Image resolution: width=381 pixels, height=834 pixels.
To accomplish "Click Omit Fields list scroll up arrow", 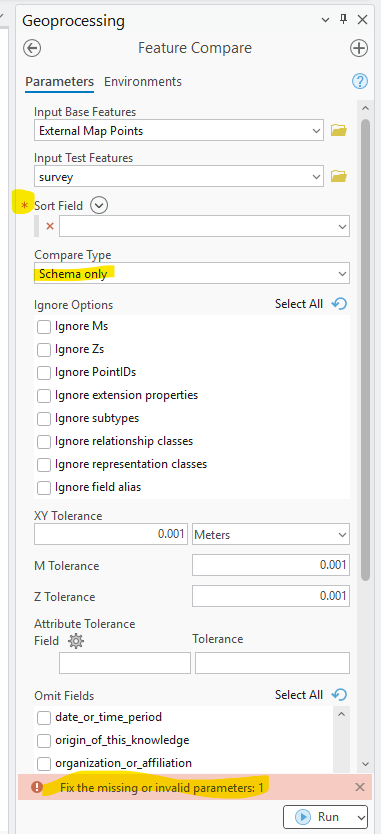I will (342, 714).
